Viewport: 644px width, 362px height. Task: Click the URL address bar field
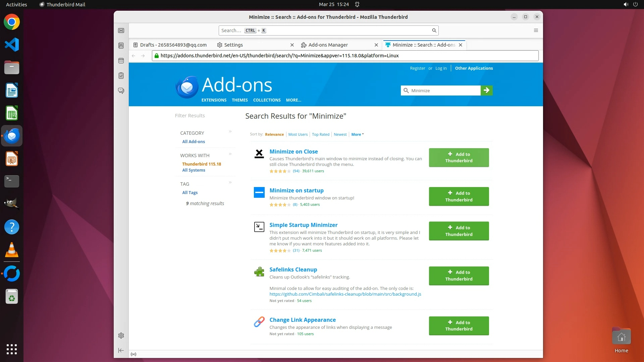click(x=345, y=56)
